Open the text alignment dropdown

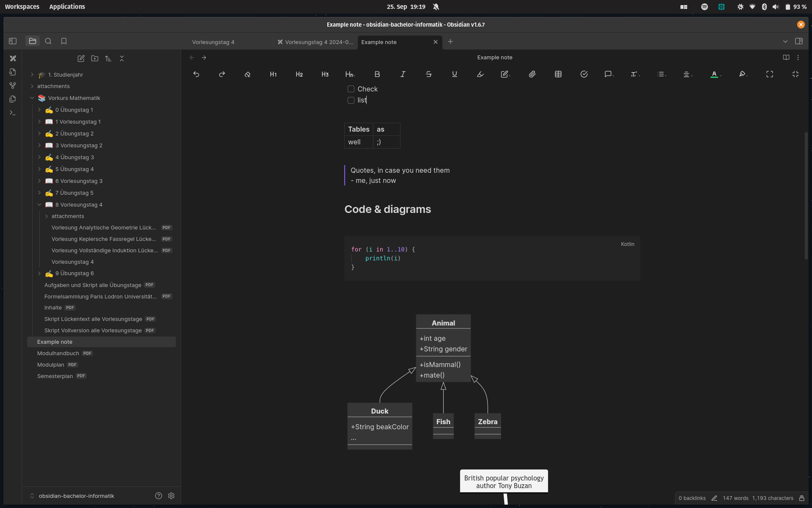pos(688,74)
